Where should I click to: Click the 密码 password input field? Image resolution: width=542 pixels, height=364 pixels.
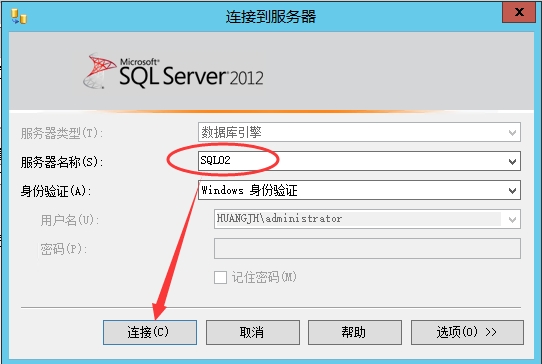(367, 248)
